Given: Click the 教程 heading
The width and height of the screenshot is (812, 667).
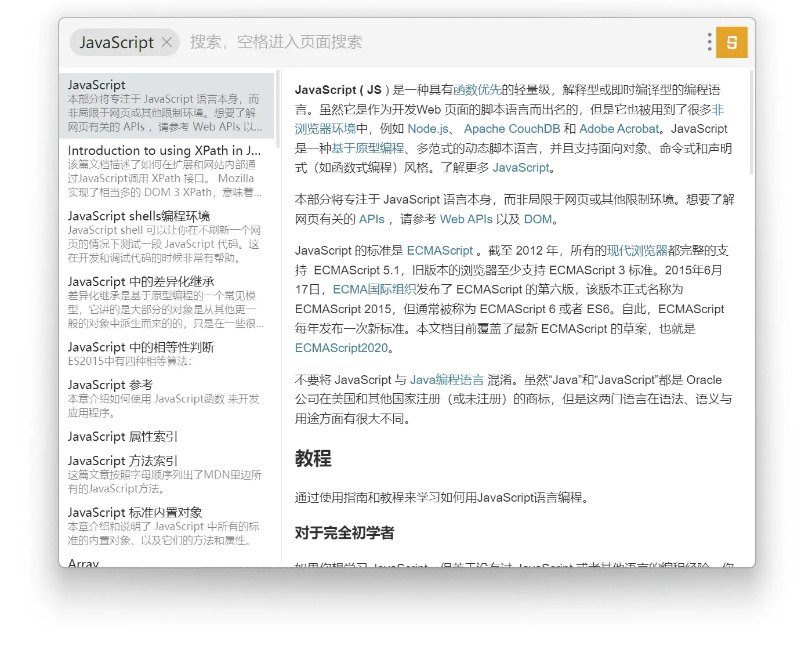Looking at the screenshot, I should point(313,458).
